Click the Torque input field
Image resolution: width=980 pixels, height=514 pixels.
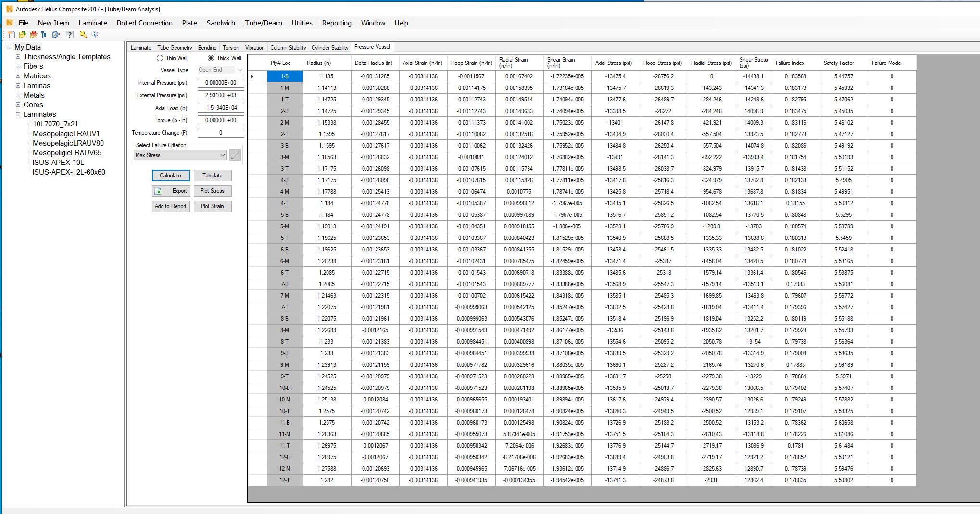221,120
